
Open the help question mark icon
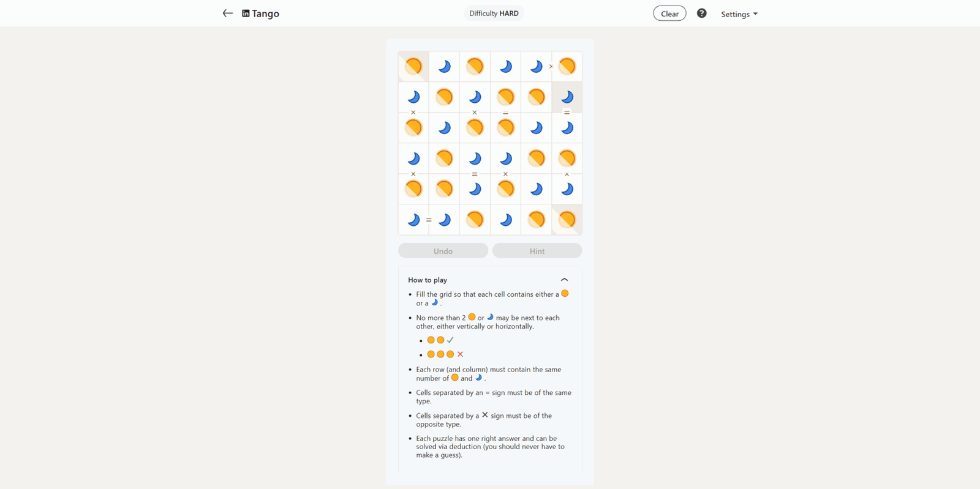coord(701,13)
